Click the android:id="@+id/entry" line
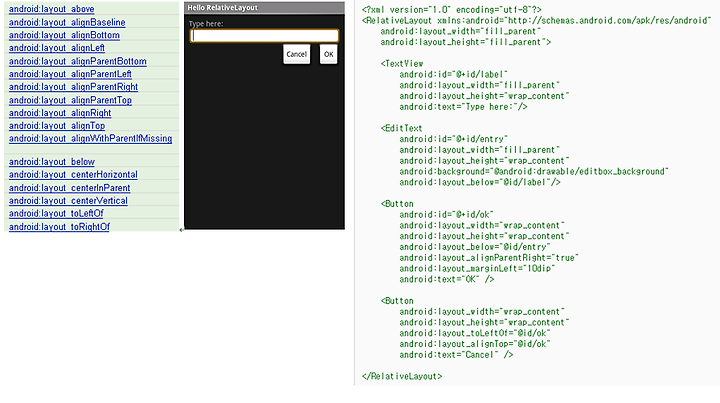 click(454, 139)
